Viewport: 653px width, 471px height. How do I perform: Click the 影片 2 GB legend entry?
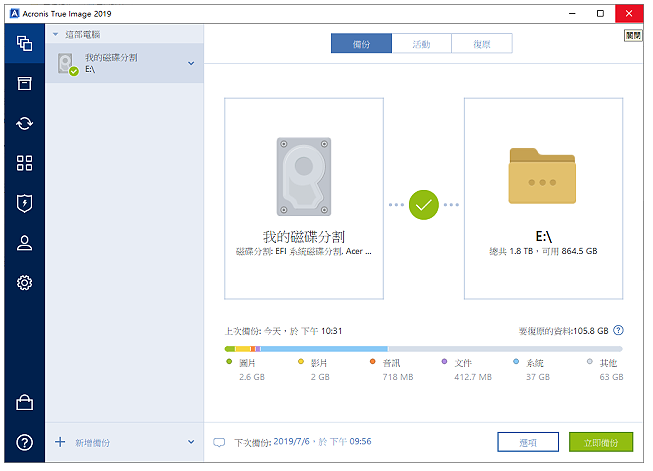point(314,370)
